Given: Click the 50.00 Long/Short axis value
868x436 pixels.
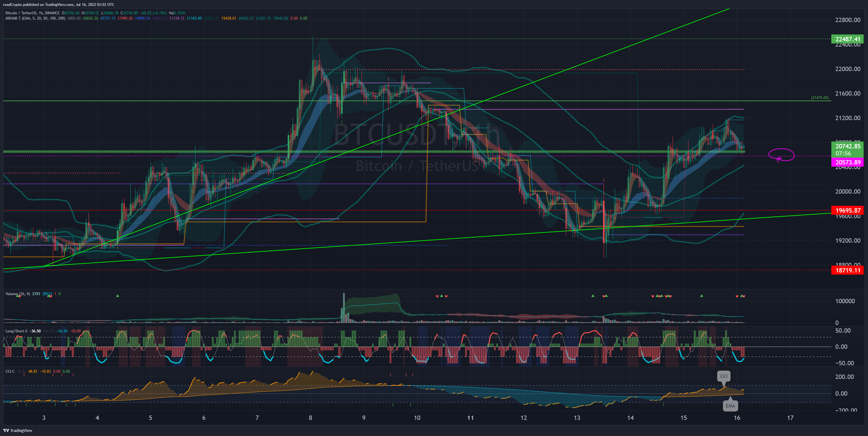Looking at the screenshot, I should (843, 330).
